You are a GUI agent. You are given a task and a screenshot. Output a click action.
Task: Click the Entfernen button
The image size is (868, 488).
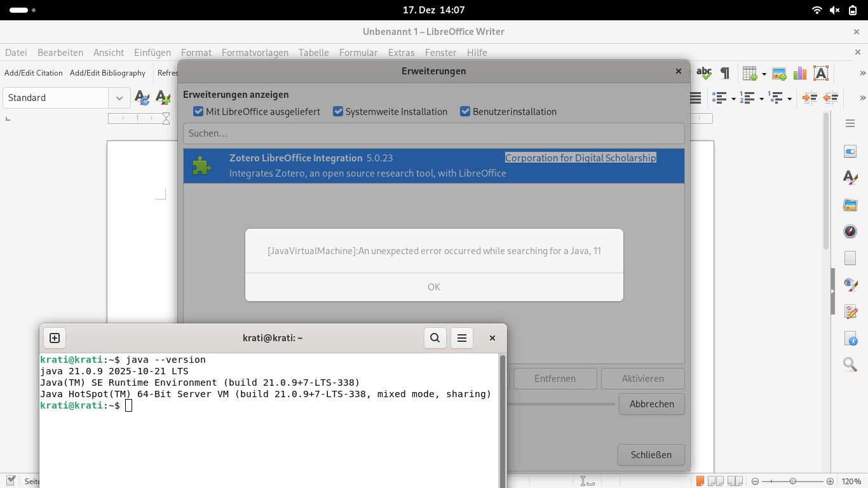coord(555,379)
